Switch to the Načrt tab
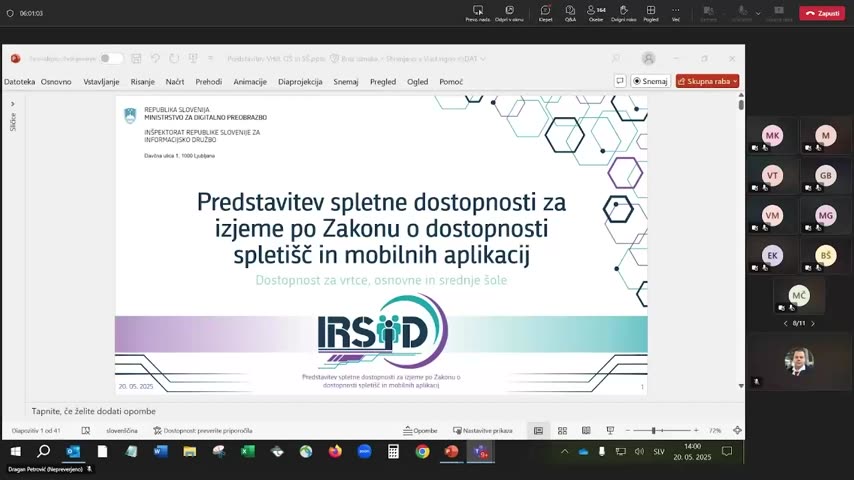854x480 pixels. [175, 82]
